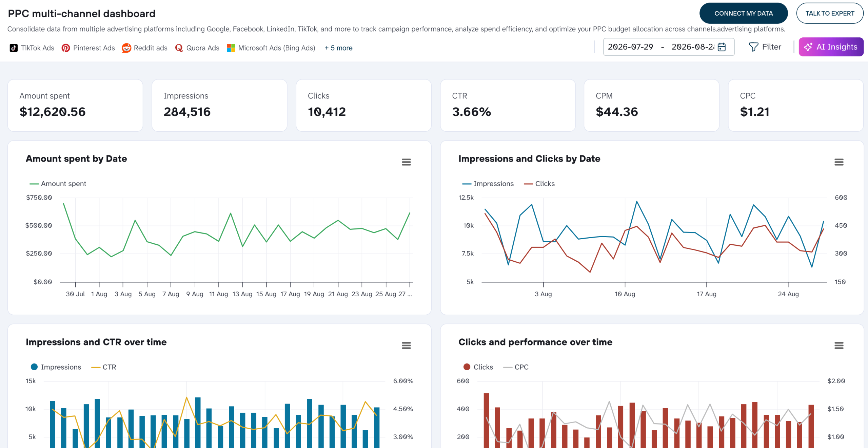This screenshot has height=448, width=868.
Task: Open the calendar icon in date range
Action: (722, 47)
